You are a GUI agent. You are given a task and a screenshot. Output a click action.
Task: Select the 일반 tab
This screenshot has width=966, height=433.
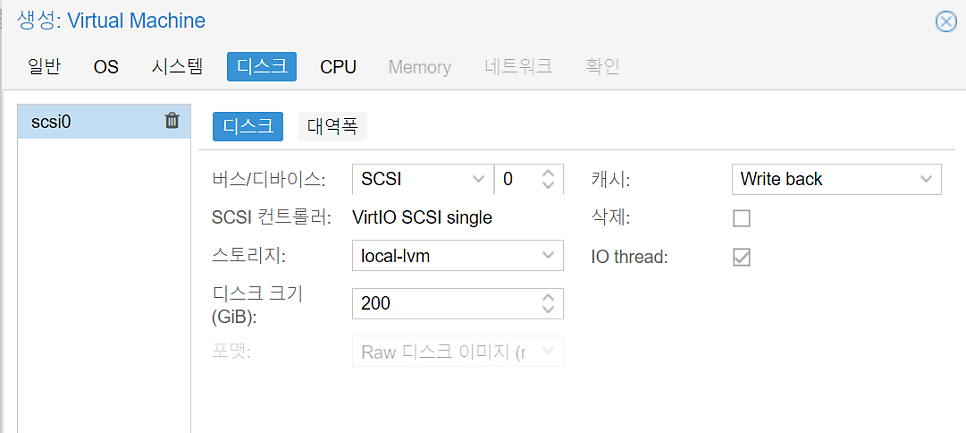(44, 67)
